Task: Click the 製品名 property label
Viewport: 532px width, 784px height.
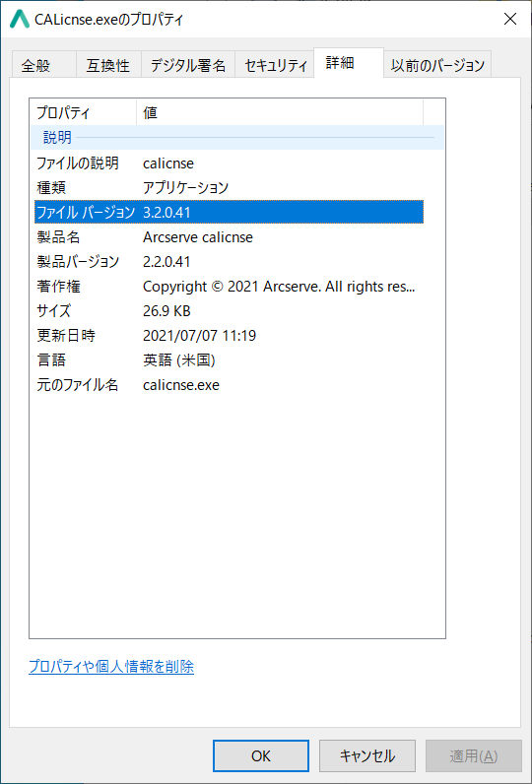Action: point(59,236)
